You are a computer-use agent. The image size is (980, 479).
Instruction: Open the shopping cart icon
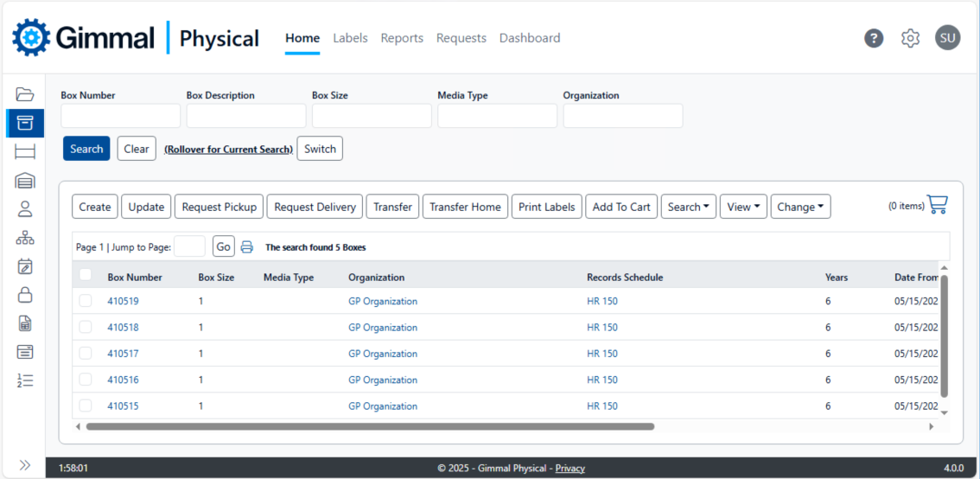937,205
